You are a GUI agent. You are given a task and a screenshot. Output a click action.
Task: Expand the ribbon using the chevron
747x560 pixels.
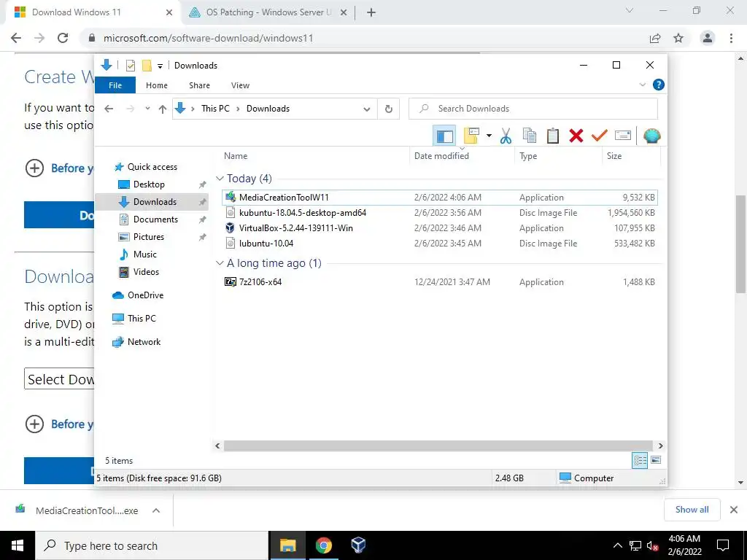[642, 85]
